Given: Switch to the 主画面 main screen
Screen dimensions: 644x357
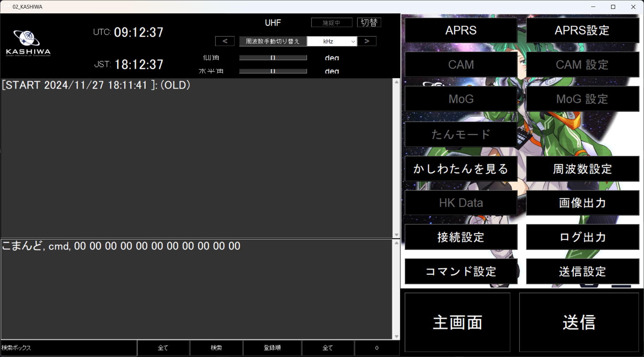Looking at the screenshot, I should (457, 322).
